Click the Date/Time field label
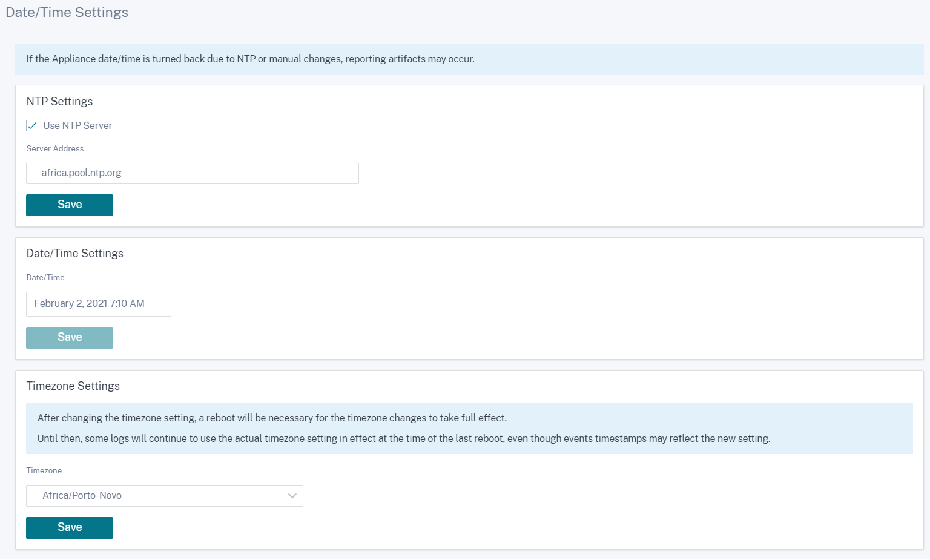Viewport: 930px width, 560px height. (x=45, y=277)
